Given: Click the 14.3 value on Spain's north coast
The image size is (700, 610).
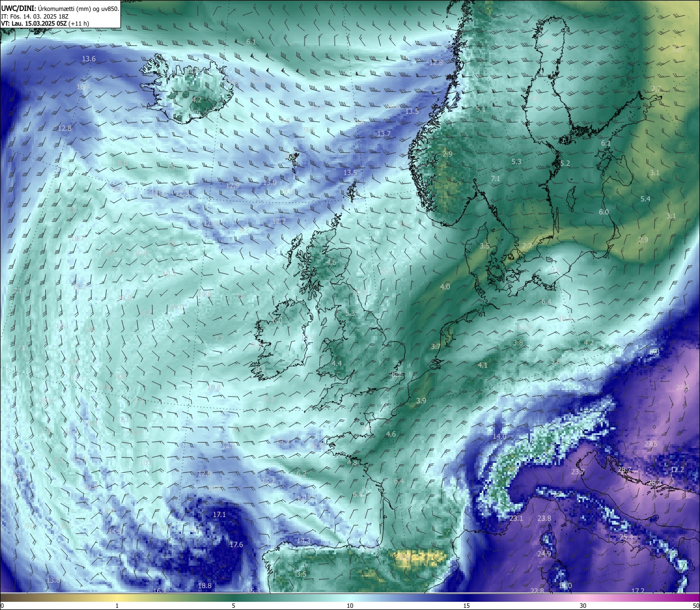Looking at the screenshot, I should point(304,541).
